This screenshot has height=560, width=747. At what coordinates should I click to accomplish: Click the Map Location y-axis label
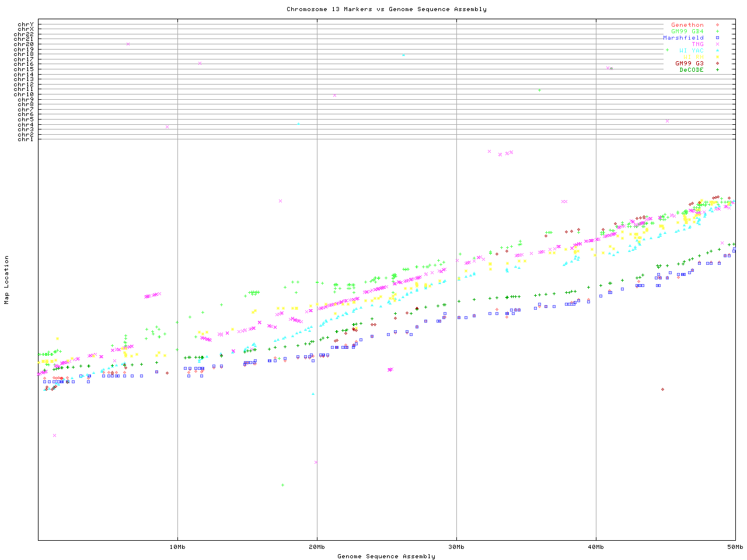[x=7, y=280]
